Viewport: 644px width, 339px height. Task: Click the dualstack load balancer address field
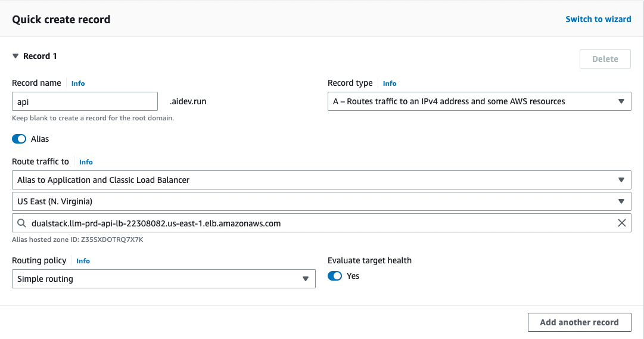[316, 223]
